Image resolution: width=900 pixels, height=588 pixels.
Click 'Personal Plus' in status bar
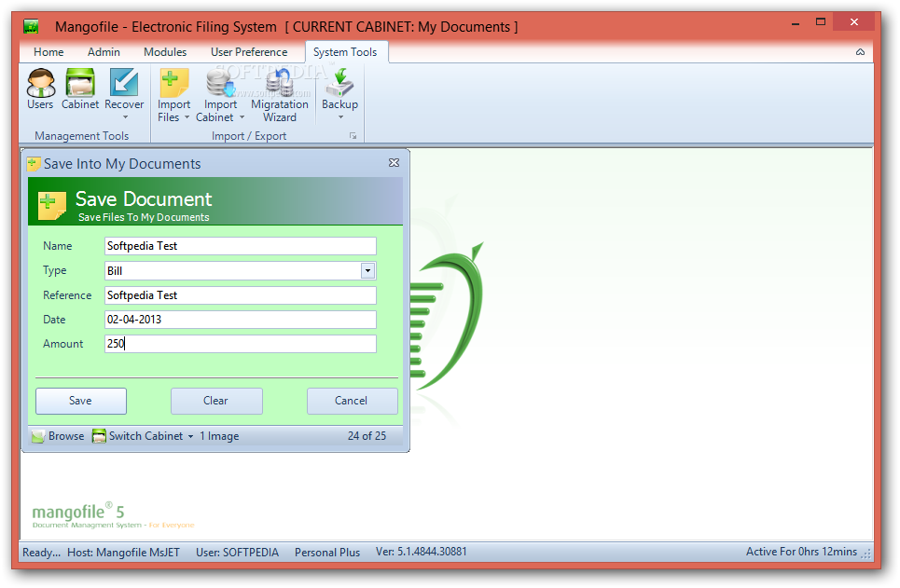pos(327,553)
